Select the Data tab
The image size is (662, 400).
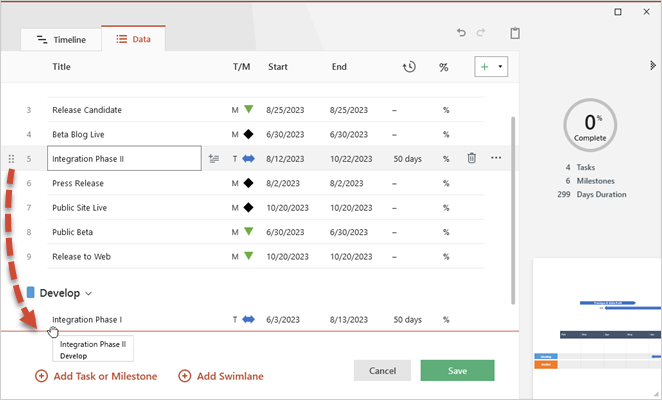[133, 39]
